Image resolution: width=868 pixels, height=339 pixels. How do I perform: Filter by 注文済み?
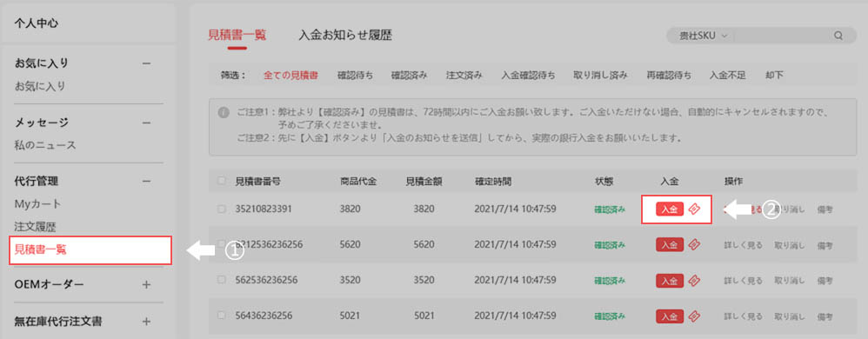click(464, 76)
